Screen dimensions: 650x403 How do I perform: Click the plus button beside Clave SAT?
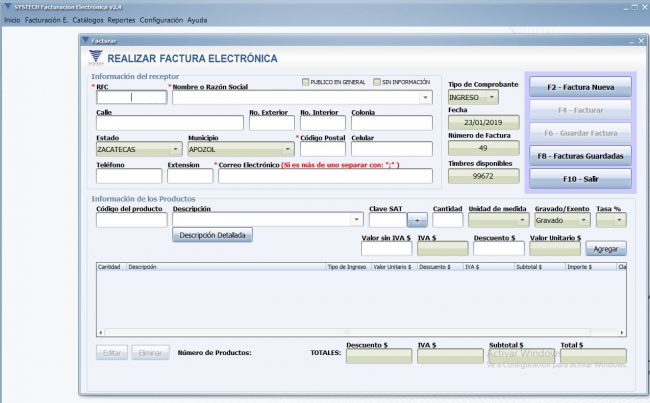pos(418,220)
